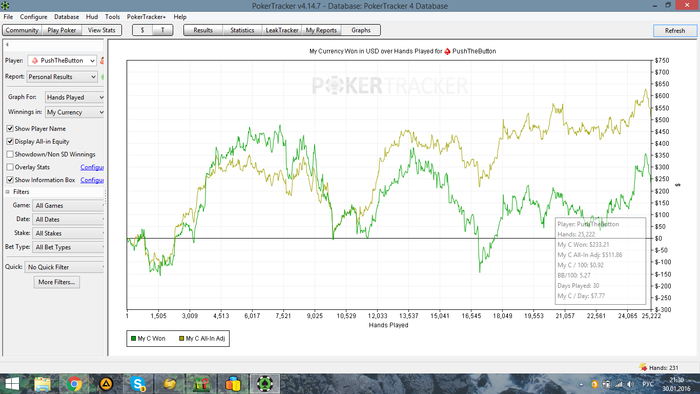Viewport: 700px width, 394px height.
Task: Enable Overlay Stats checkbox
Action: pos(10,167)
